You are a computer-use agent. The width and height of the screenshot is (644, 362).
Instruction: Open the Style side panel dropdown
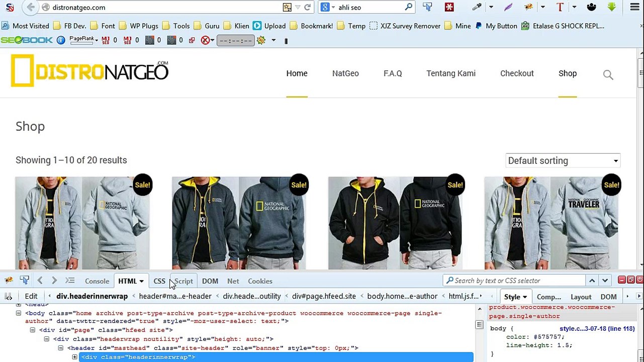[x=525, y=297]
